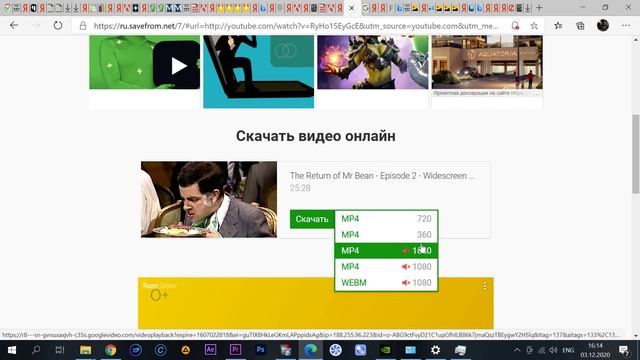Open network status in system tray
640x360 pixels.
542,350
